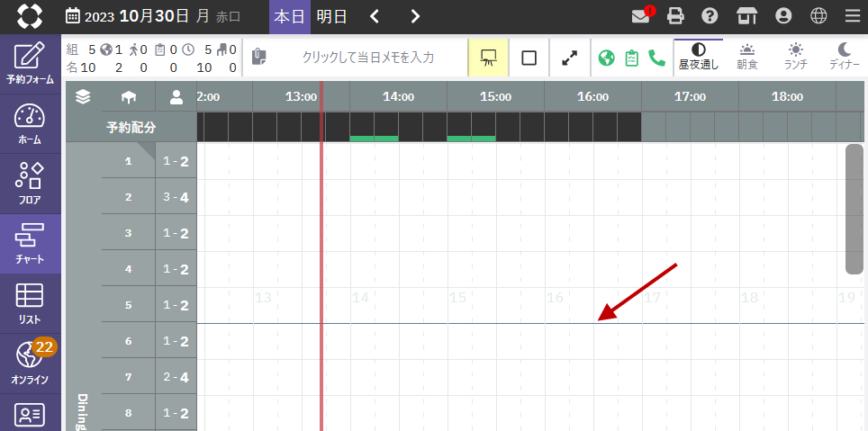Click the printer icon
Viewport: 868px width, 431px height.
tap(675, 16)
